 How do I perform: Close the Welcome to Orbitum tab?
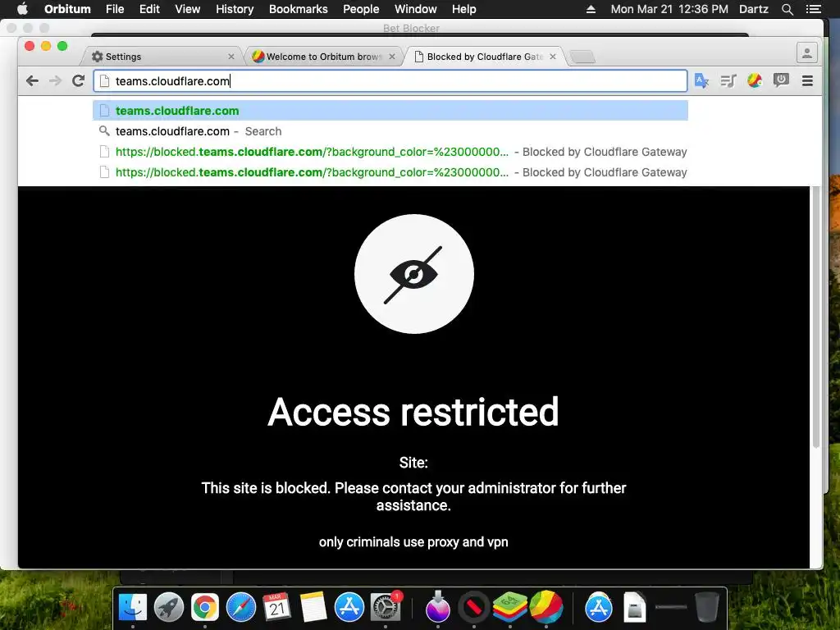391,57
